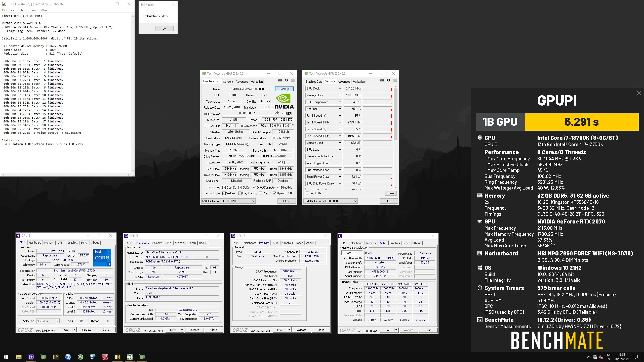Toggle the Ray Tracing checkbox
This screenshot has height=362, width=644.
click(x=240, y=193)
